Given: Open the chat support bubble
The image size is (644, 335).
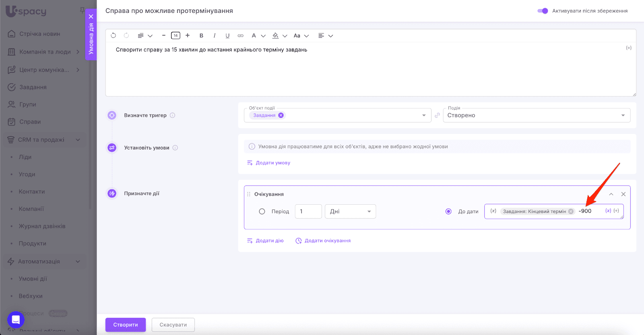Looking at the screenshot, I should point(16,320).
